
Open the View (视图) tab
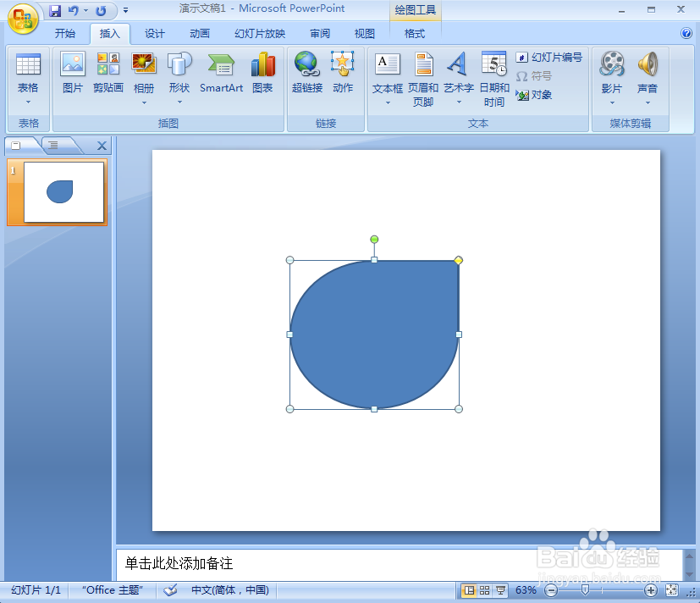tap(364, 34)
